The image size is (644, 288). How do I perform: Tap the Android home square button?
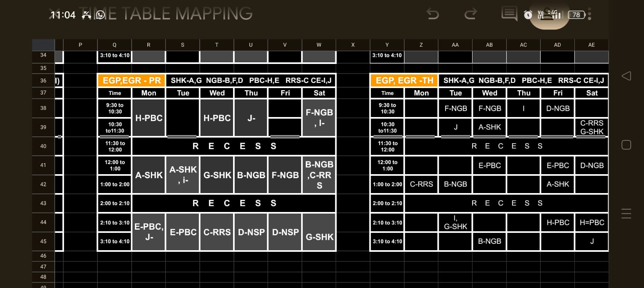(x=626, y=145)
